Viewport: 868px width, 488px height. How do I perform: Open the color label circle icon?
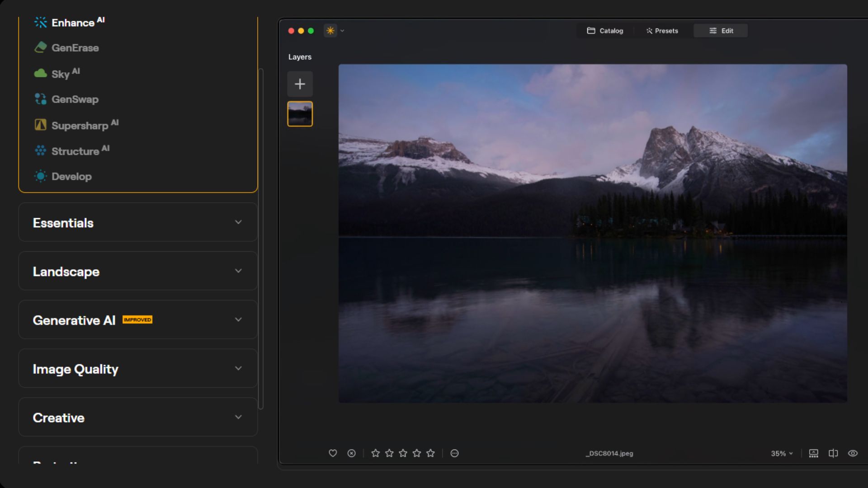454,453
